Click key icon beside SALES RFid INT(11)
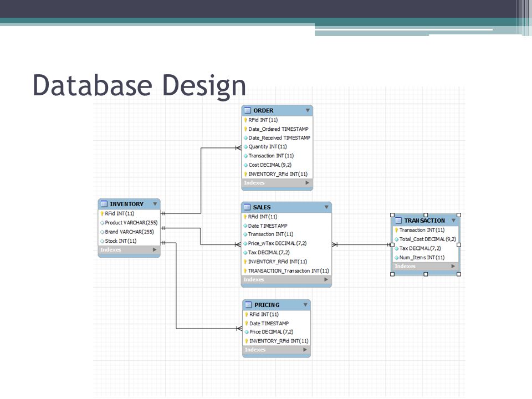 [245, 217]
